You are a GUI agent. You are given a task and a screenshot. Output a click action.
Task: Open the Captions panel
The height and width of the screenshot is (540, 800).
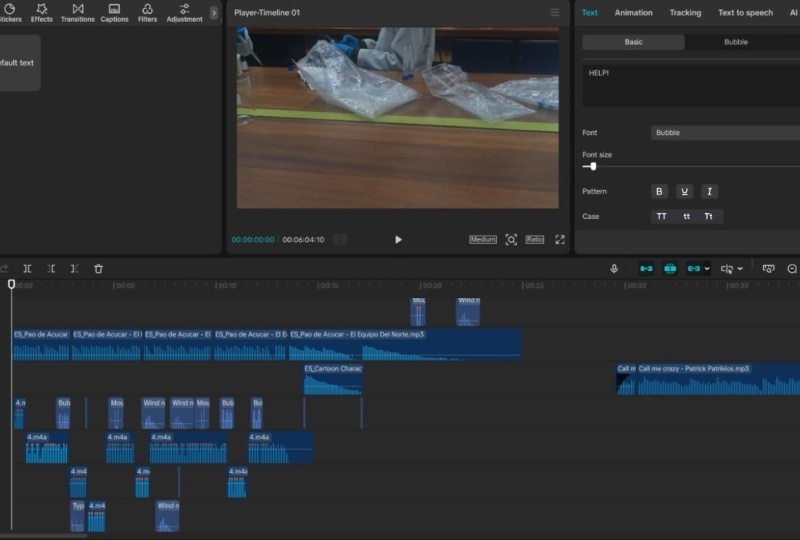pyautogui.click(x=114, y=13)
